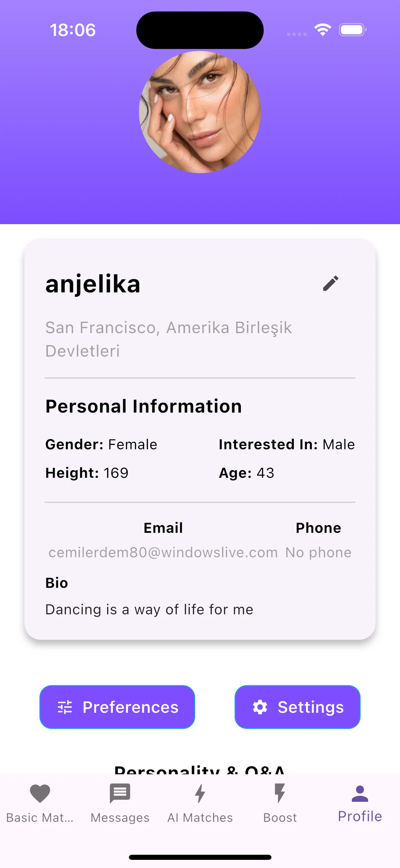This screenshot has width=400, height=868.
Task: Open the Settings button
Action: click(298, 707)
